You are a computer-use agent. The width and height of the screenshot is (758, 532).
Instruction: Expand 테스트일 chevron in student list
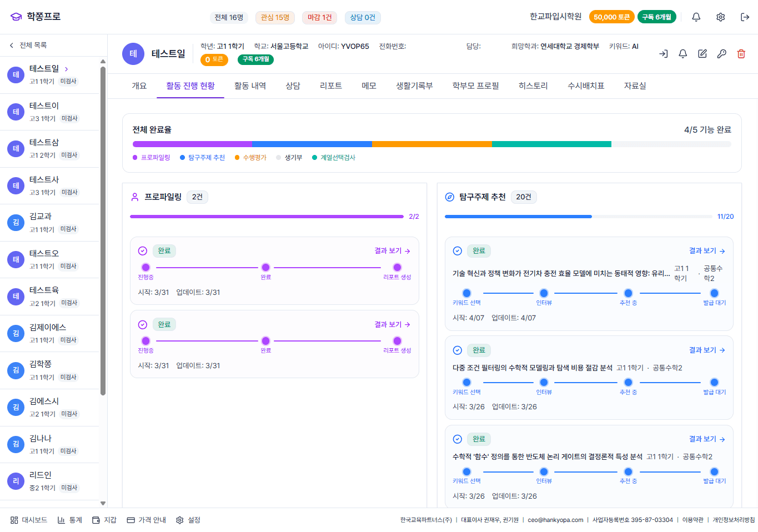(x=67, y=69)
